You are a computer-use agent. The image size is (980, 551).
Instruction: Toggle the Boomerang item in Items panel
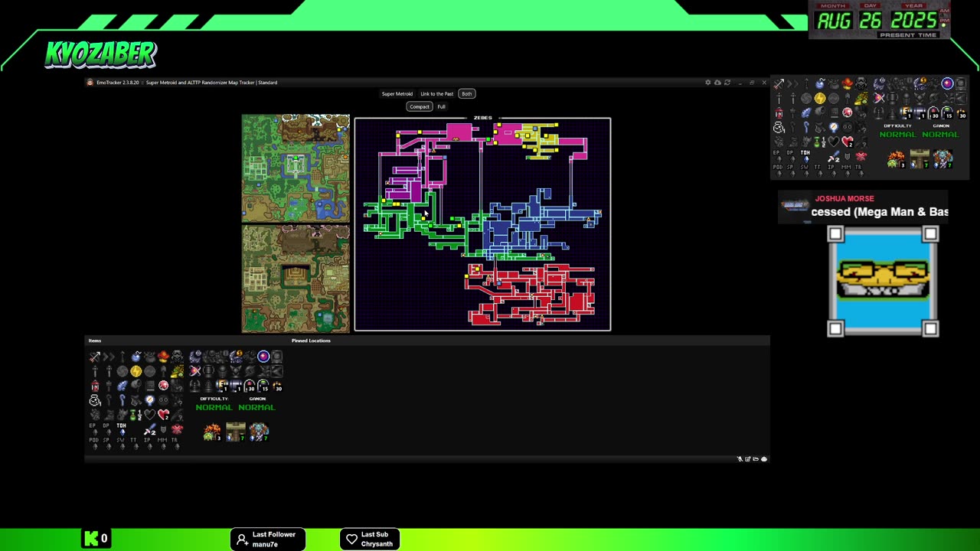click(109, 357)
